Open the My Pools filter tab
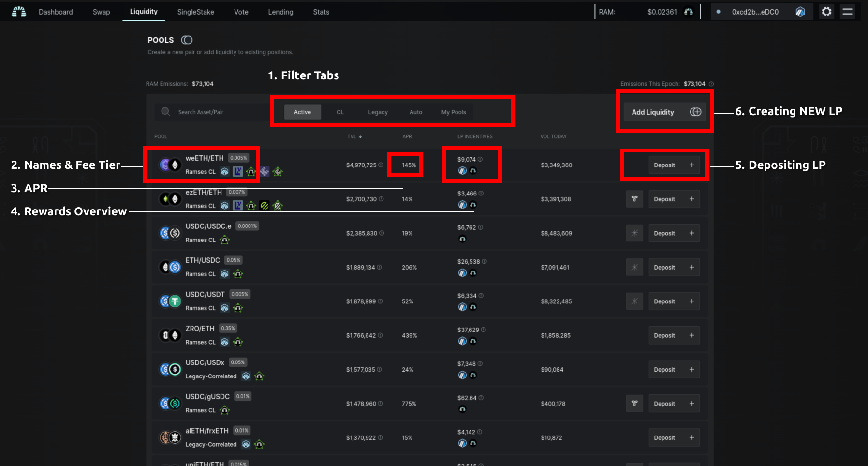 454,112
